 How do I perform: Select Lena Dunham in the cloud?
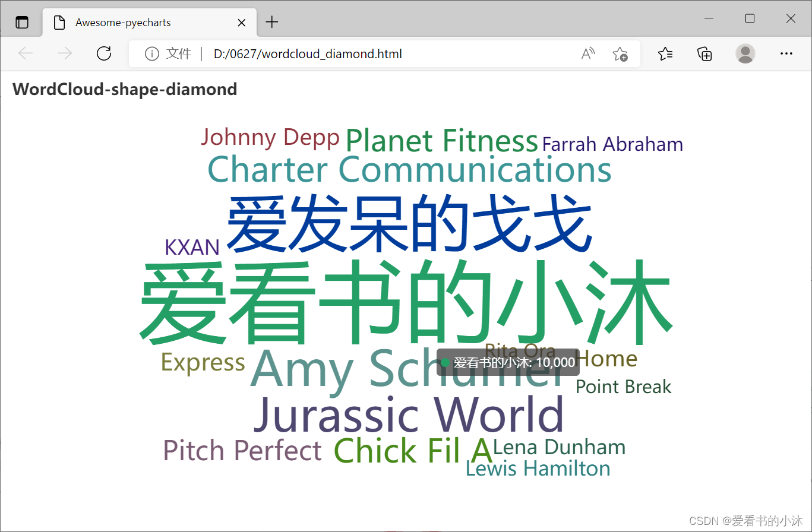[x=560, y=447]
